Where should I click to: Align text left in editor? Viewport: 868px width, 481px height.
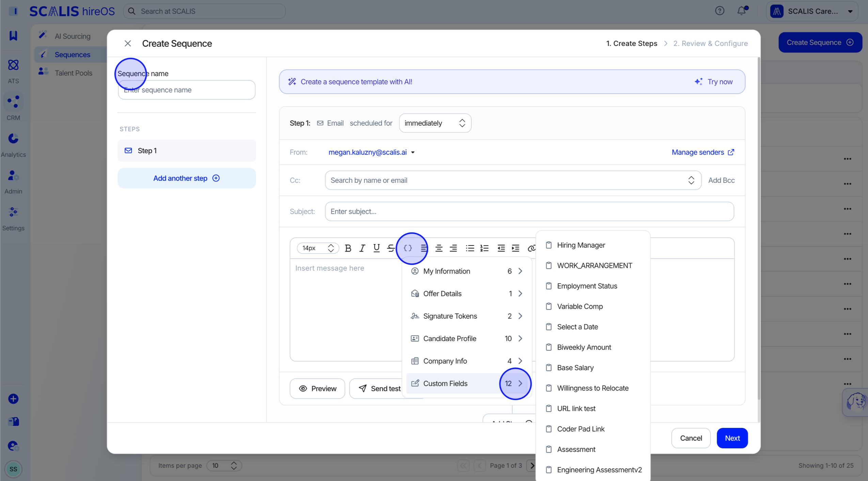coord(424,248)
